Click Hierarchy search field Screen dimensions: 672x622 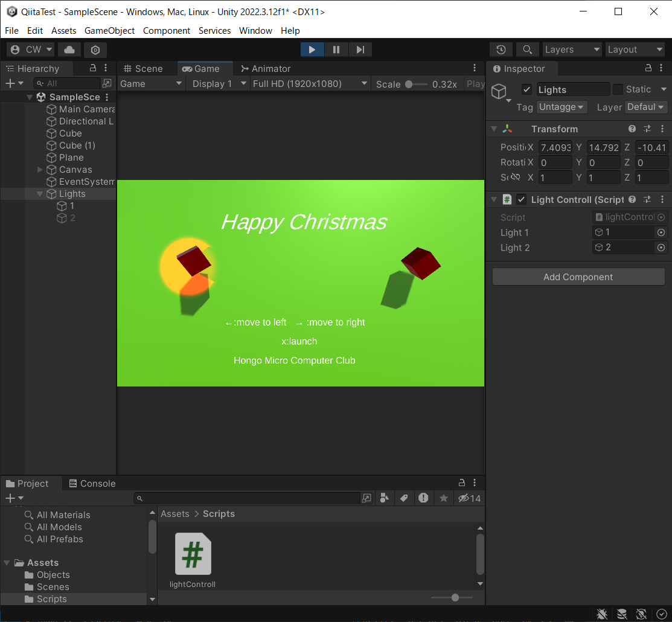pos(68,83)
